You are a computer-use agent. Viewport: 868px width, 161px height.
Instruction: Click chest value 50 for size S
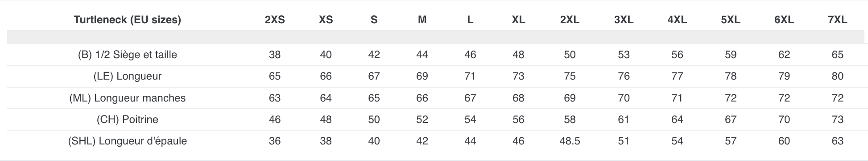point(374,119)
